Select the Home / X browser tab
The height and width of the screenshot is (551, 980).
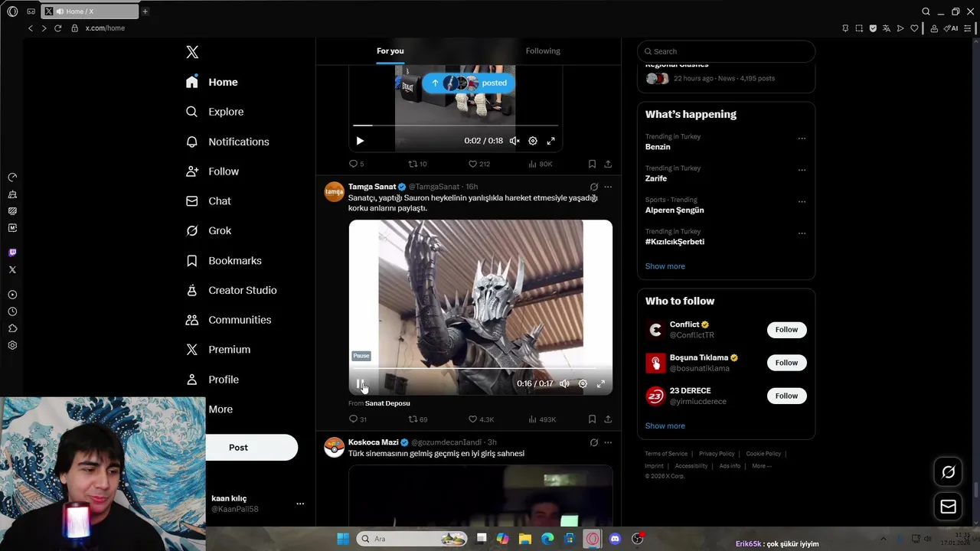pos(90,11)
